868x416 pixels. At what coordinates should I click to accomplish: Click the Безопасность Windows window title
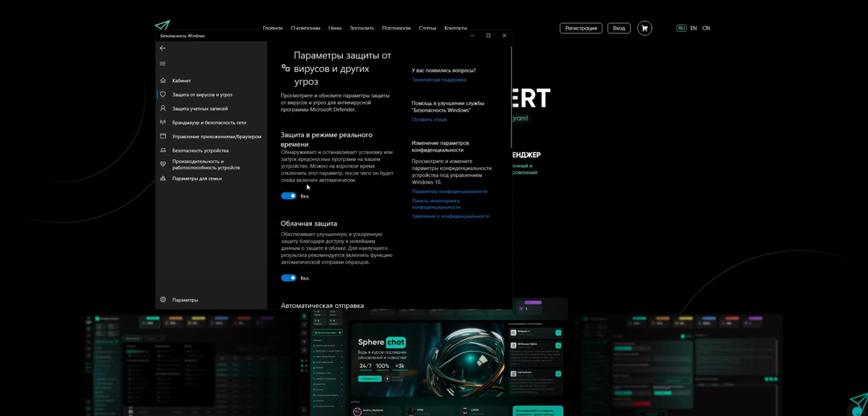183,36
